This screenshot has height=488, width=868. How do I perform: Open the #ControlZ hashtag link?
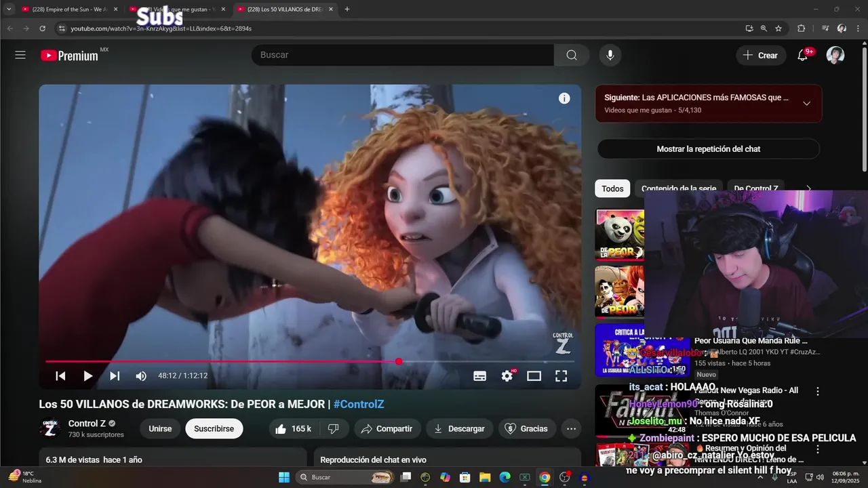tap(359, 404)
